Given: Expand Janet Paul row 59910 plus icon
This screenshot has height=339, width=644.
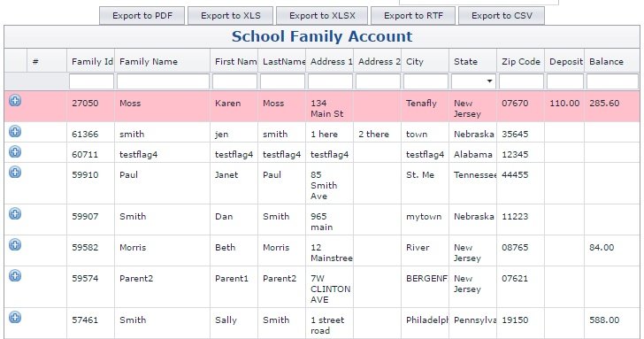Looking at the screenshot, I should pos(15,172).
